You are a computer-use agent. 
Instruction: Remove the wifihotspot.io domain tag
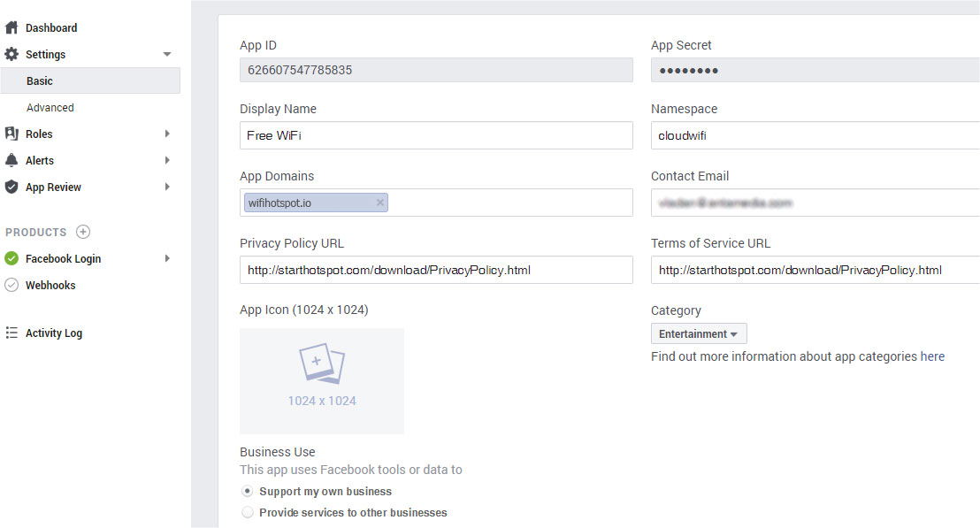(x=380, y=203)
